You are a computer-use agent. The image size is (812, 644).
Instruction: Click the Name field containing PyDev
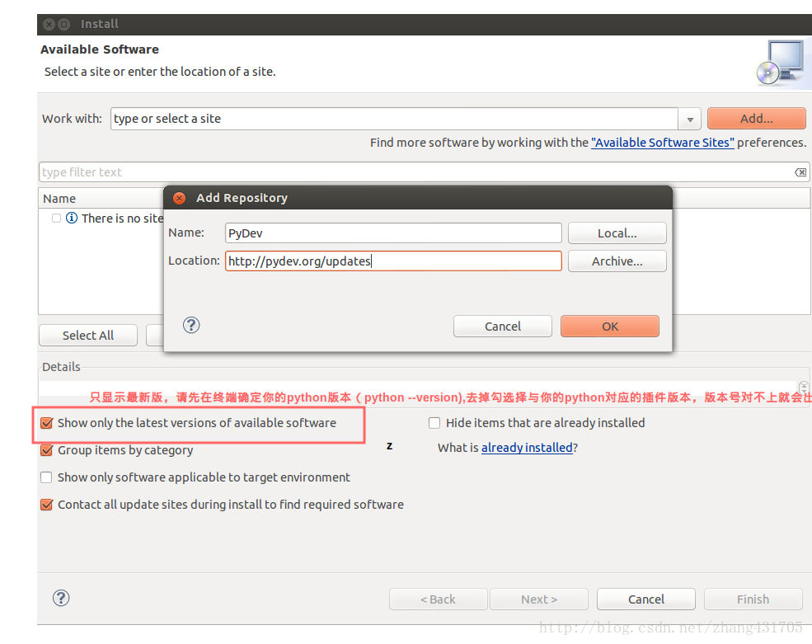pyautogui.click(x=393, y=233)
